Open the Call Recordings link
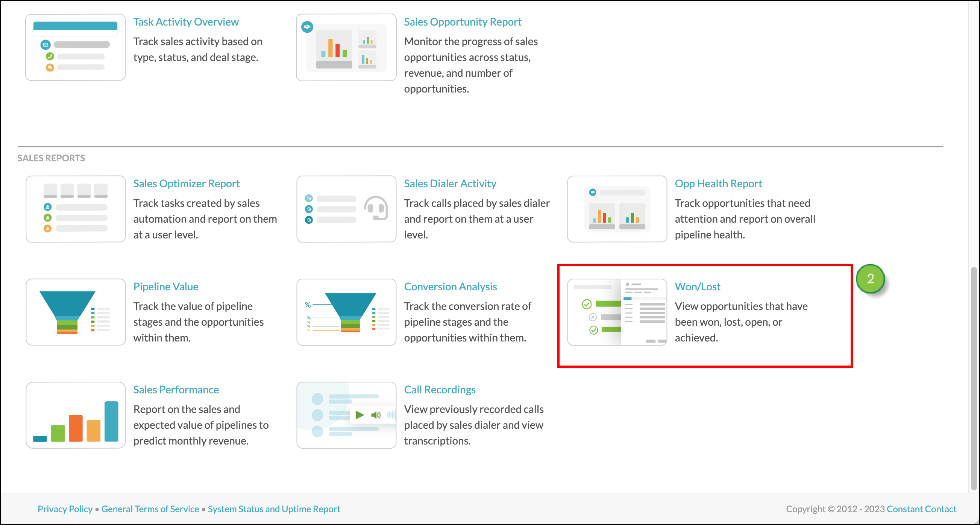Image resolution: width=980 pixels, height=525 pixels. tap(440, 390)
